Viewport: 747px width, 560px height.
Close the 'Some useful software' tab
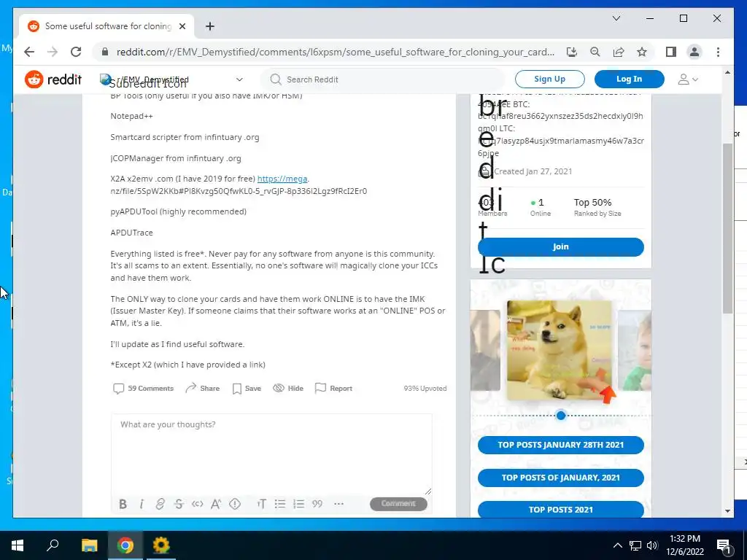point(182,26)
